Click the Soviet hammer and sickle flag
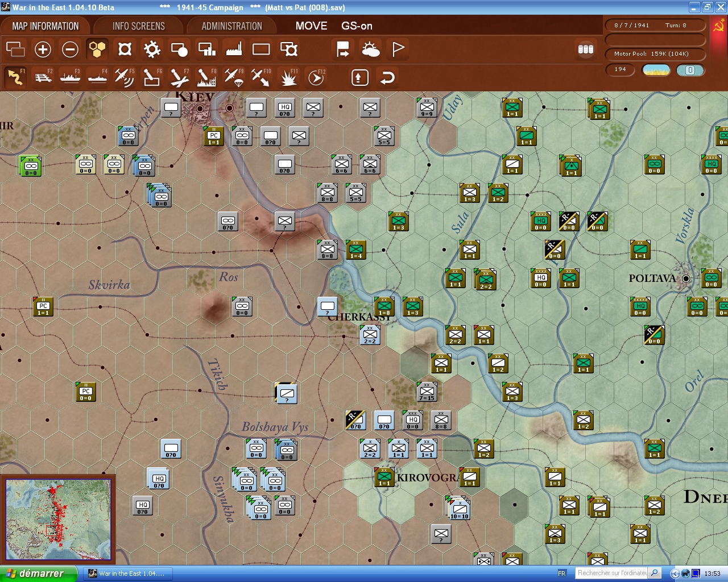This screenshot has width=728, height=582. [719, 26]
